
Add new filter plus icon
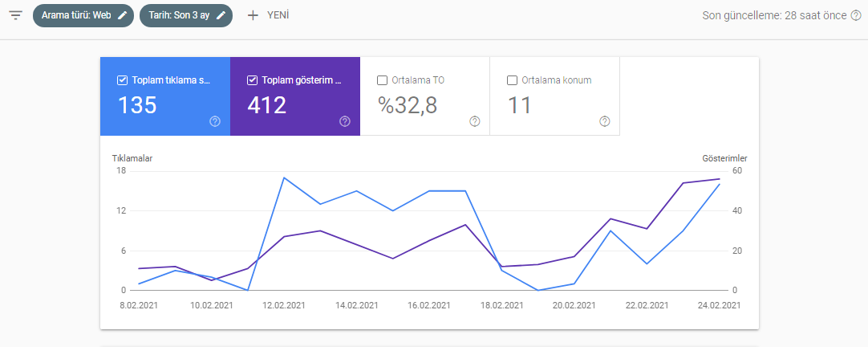click(x=253, y=15)
